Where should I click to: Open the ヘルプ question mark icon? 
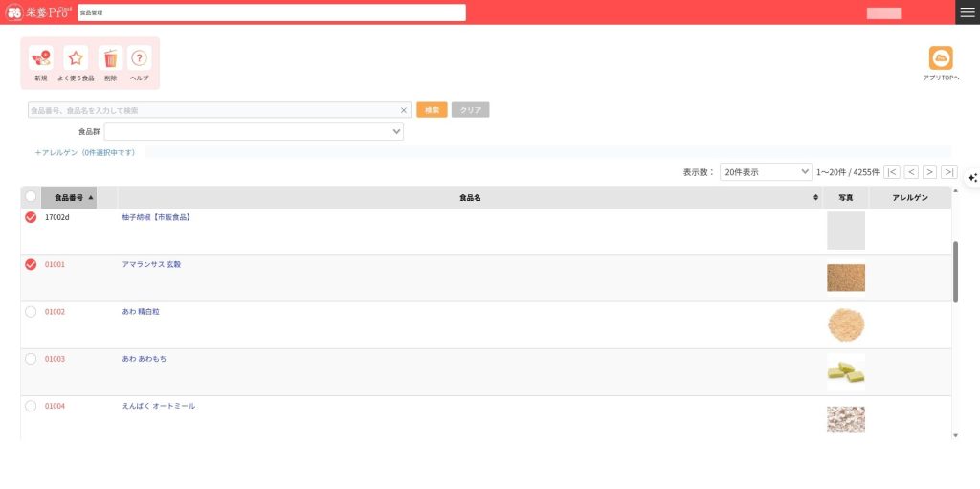(x=140, y=58)
